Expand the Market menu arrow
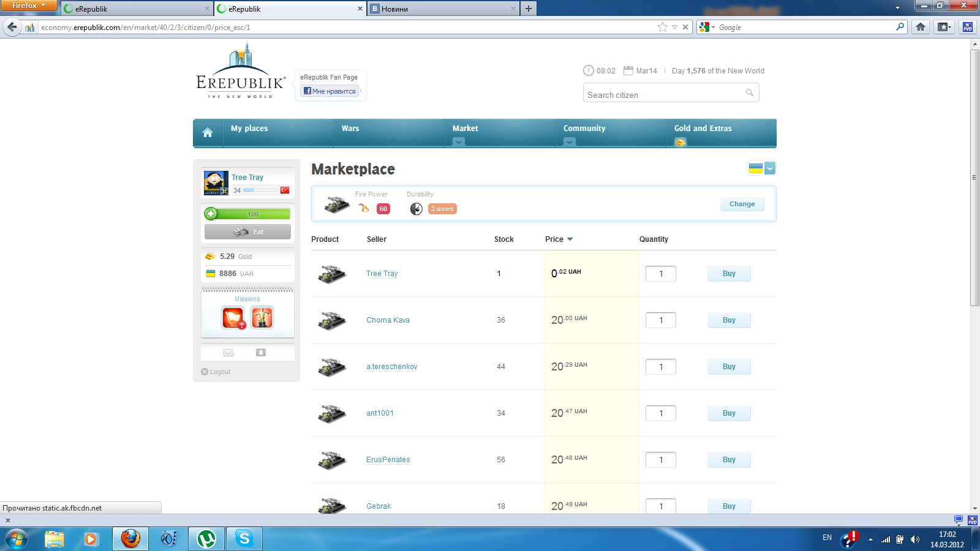Screen dimensions: 980x551 (459, 142)
